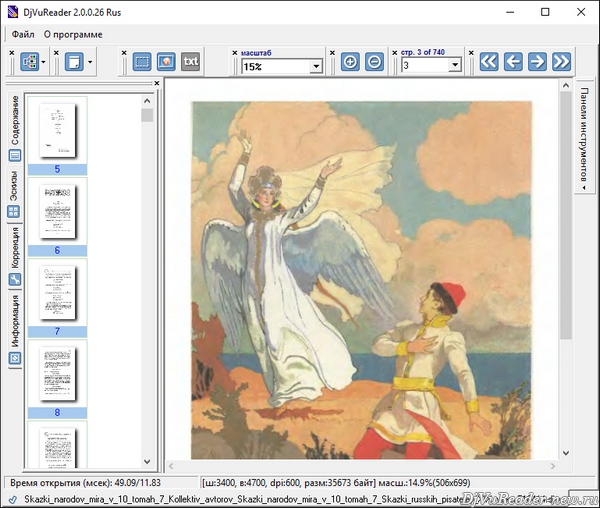Screen dimensions: 600x508
Task: Open the О программе menu
Action: click(73, 34)
